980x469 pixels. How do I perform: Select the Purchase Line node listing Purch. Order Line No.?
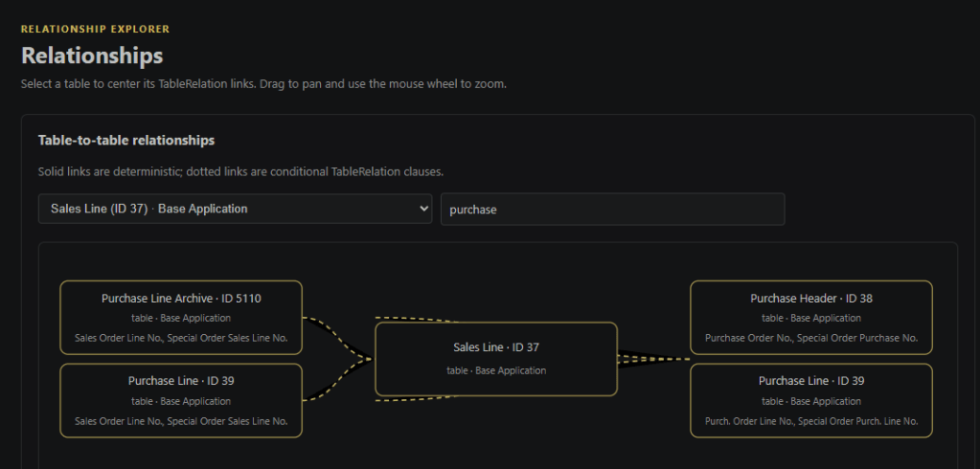(x=811, y=400)
